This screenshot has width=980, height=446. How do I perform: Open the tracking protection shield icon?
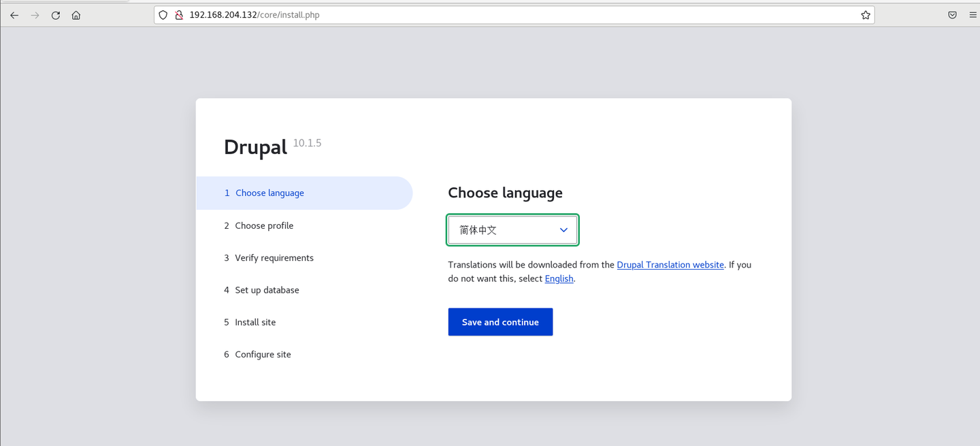click(x=163, y=15)
